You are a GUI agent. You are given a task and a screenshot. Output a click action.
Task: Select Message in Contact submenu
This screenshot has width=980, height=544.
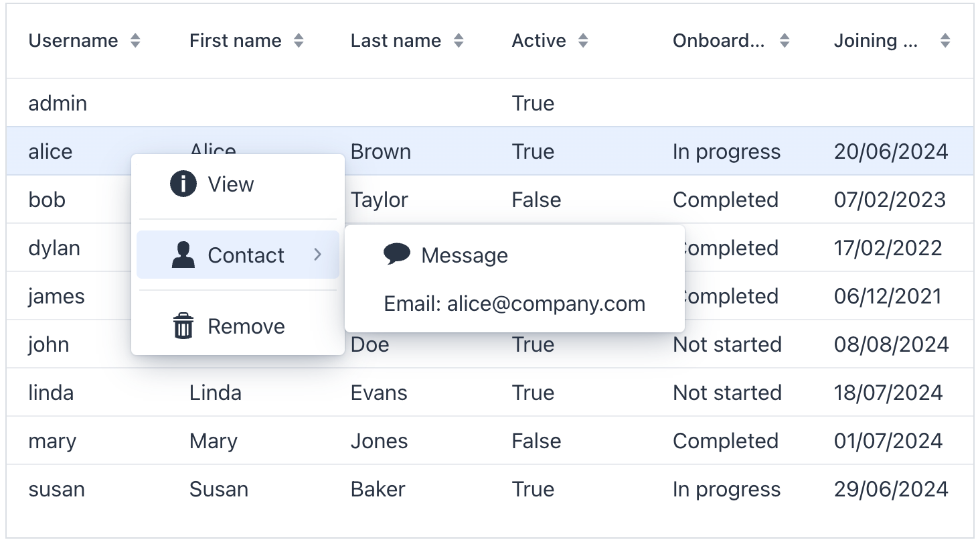pyautogui.click(x=465, y=255)
